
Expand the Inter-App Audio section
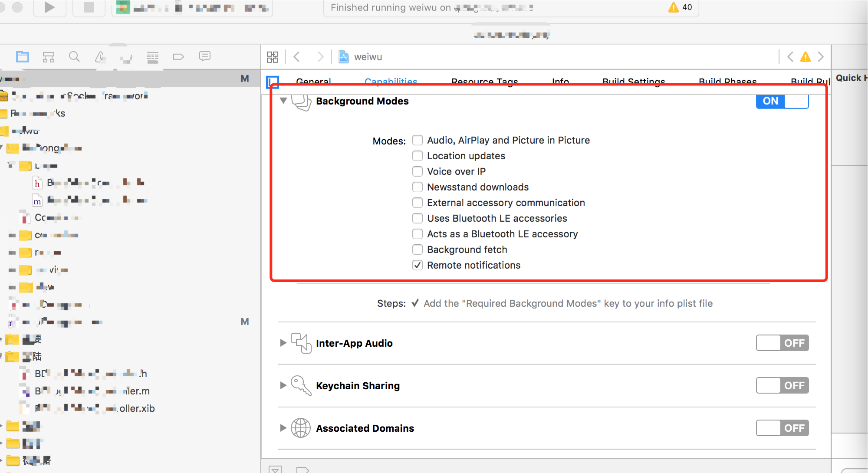[283, 343]
